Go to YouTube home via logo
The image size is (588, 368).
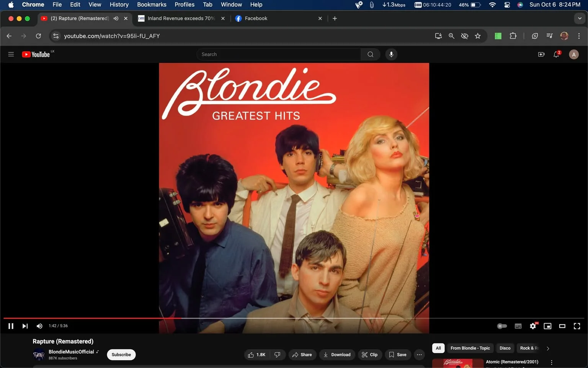pyautogui.click(x=36, y=54)
